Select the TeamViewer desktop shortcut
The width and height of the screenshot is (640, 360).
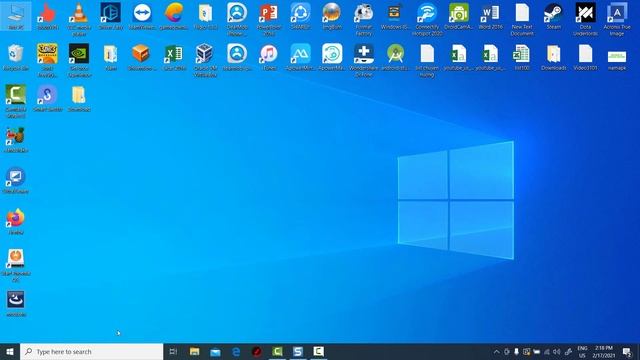pyautogui.click(x=142, y=16)
